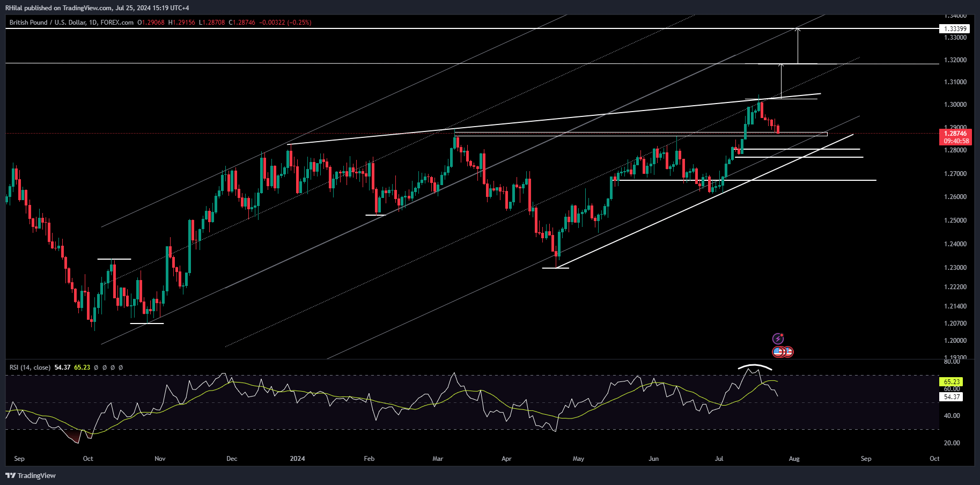The image size is (980, 485).
Task: Click the 1.31000 price axis label
Action: coord(955,82)
